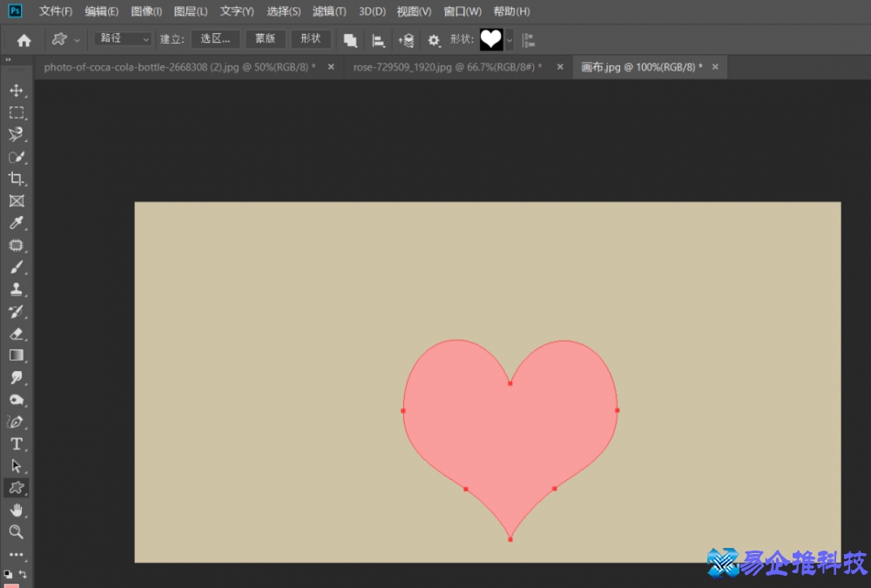The width and height of the screenshot is (871, 588).
Task: Click the Home button in options bar
Action: point(24,40)
